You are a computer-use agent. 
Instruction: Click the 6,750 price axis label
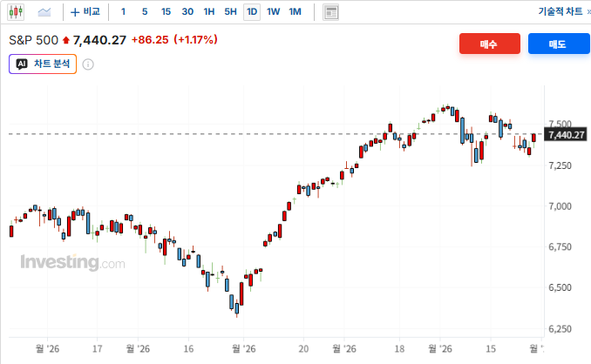click(560, 247)
